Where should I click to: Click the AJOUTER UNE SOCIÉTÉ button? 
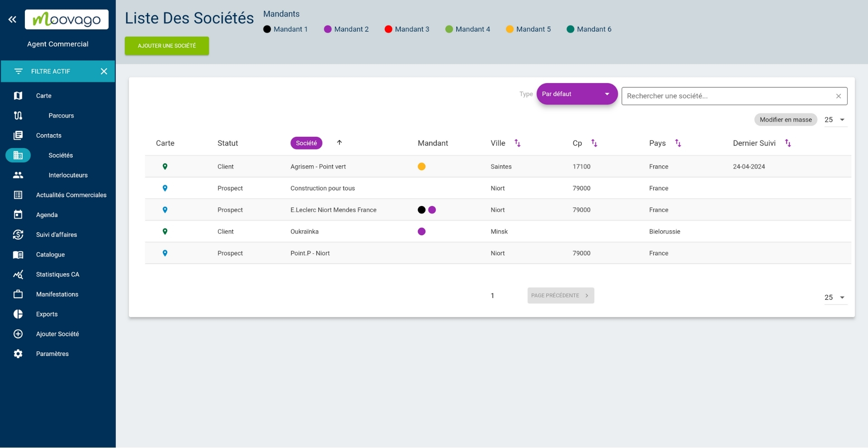point(167,46)
